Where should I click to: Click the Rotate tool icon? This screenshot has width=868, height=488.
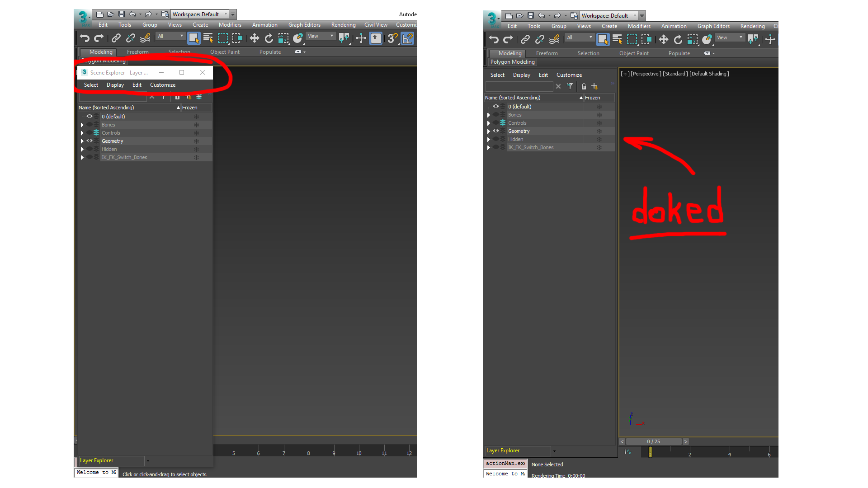[x=269, y=38]
